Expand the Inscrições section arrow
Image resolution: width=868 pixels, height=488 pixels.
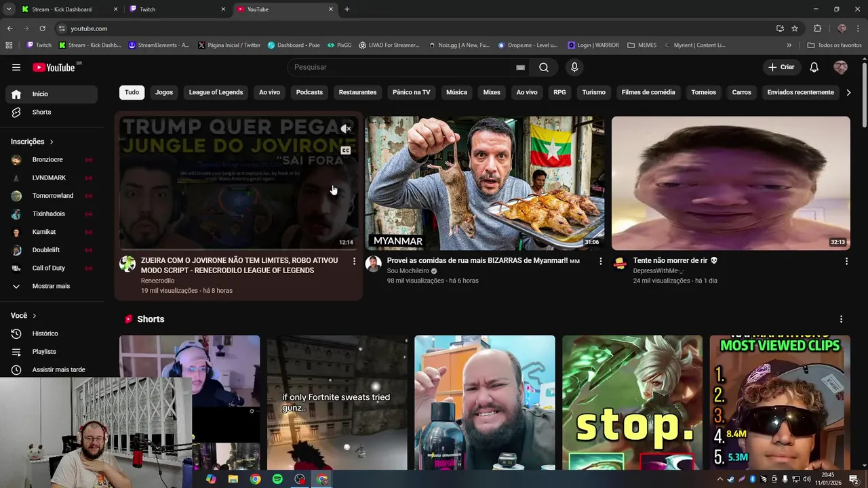pos(52,142)
